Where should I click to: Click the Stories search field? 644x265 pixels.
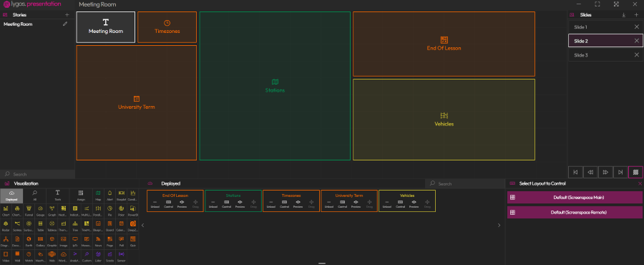(37, 174)
